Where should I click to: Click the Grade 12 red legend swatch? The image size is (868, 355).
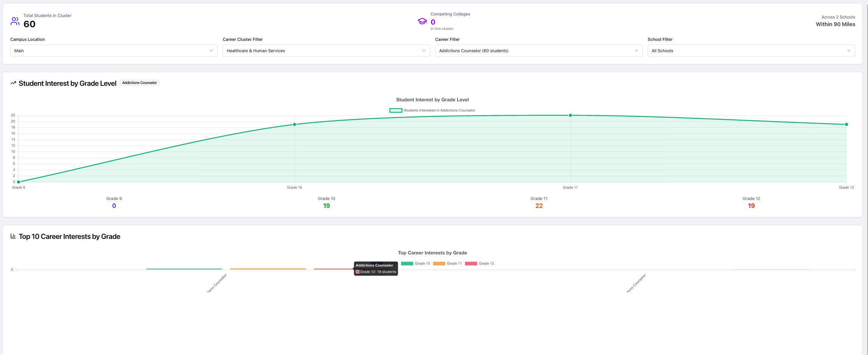pyautogui.click(x=471, y=264)
